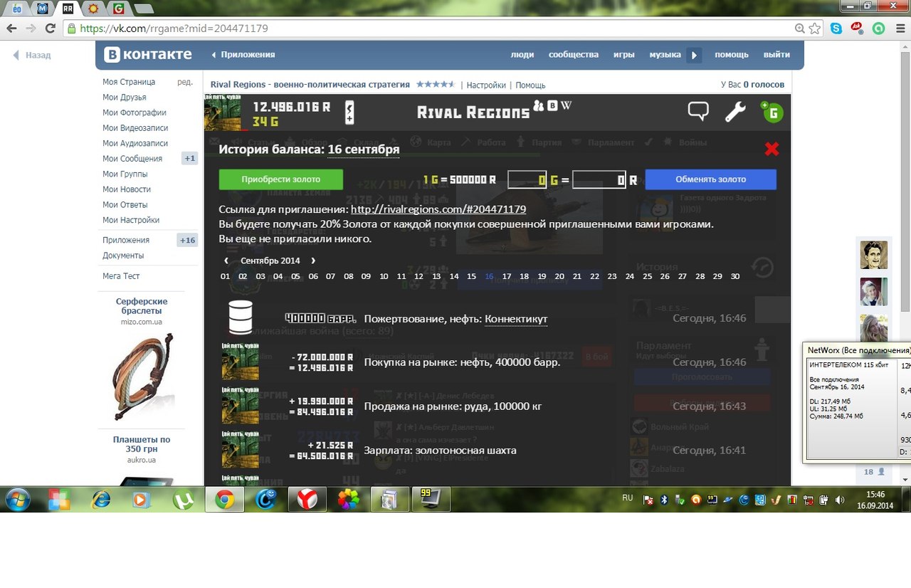
Task: Select day 30 in September calendar
Action: click(x=735, y=276)
